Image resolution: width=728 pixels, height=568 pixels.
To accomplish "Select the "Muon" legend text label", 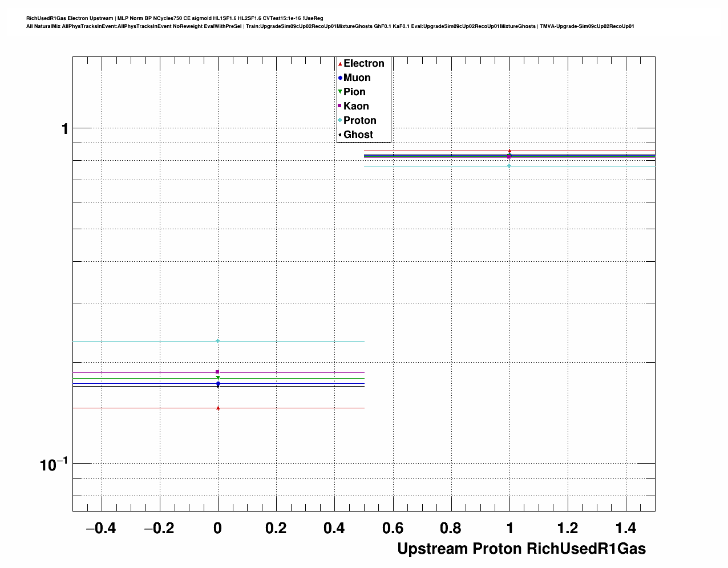I will click(x=357, y=78).
